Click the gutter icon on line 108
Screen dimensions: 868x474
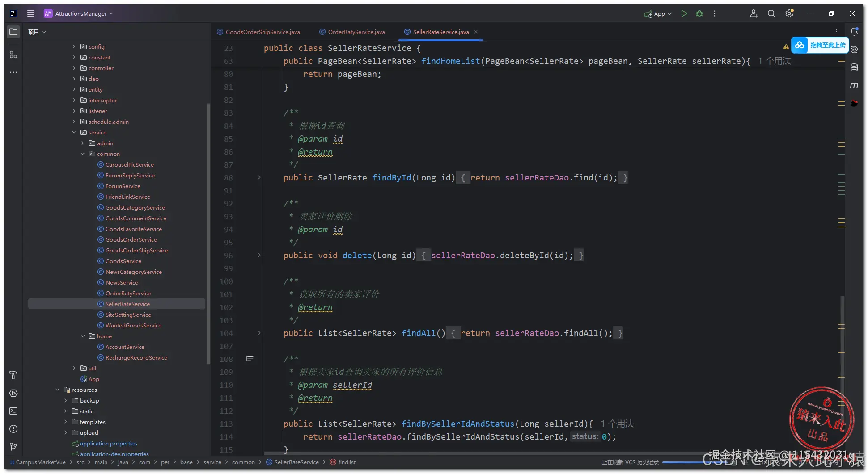250,359
